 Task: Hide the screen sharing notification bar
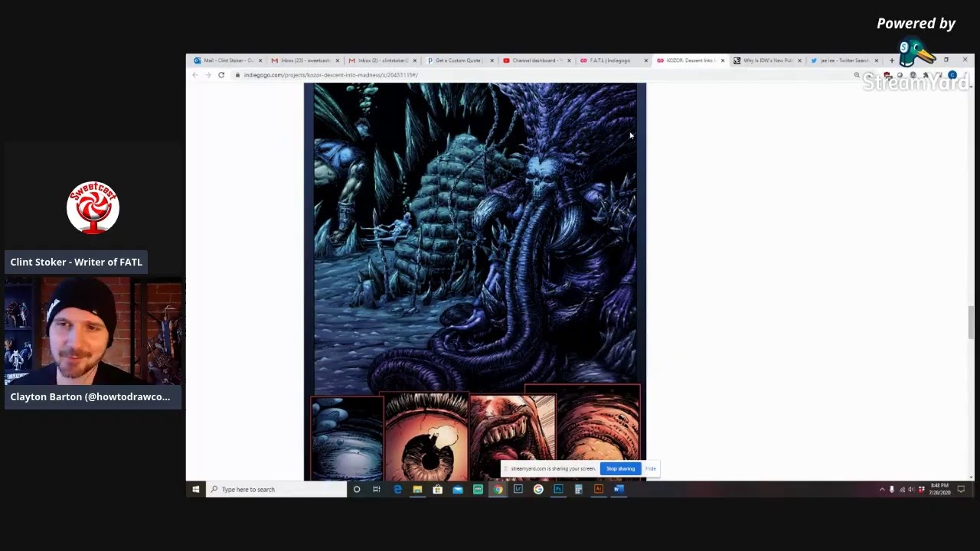(651, 468)
